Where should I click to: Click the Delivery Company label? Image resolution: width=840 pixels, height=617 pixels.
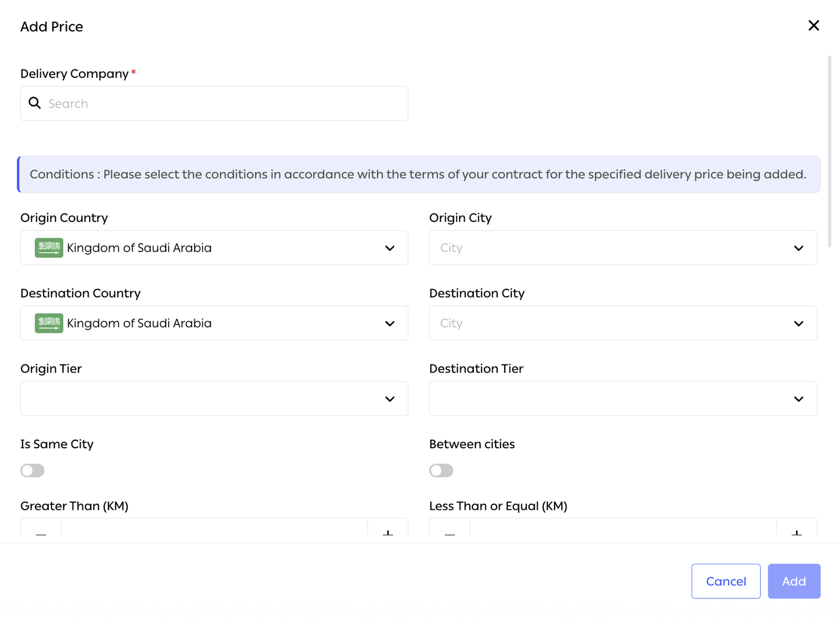tap(74, 74)
